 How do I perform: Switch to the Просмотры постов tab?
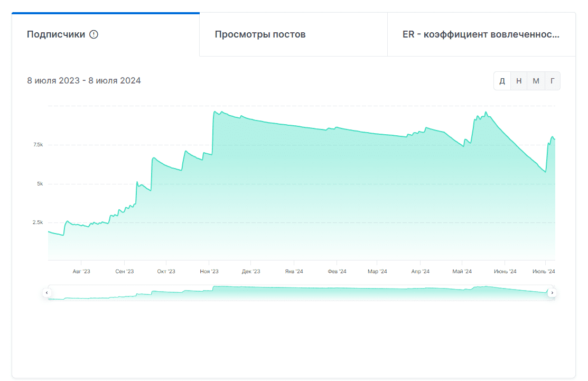click(260, 34)
